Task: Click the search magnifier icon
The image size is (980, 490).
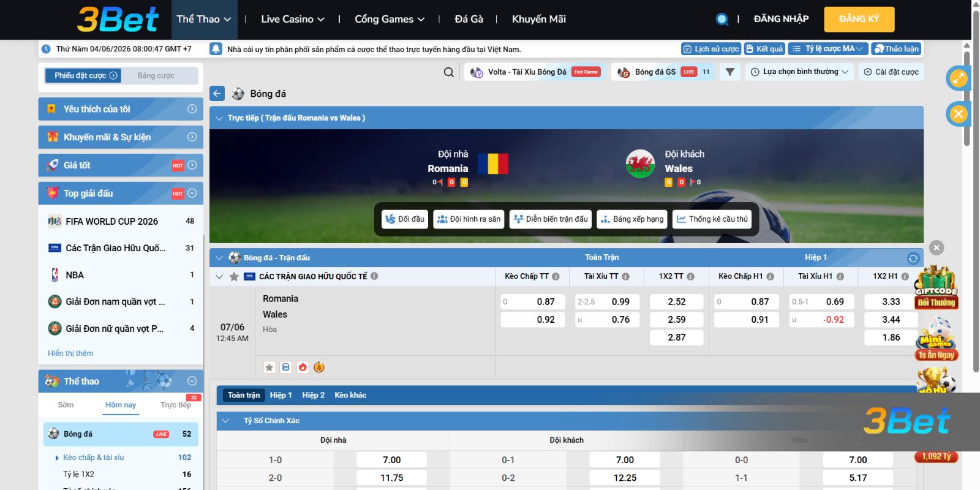Action: click(449, 72)
